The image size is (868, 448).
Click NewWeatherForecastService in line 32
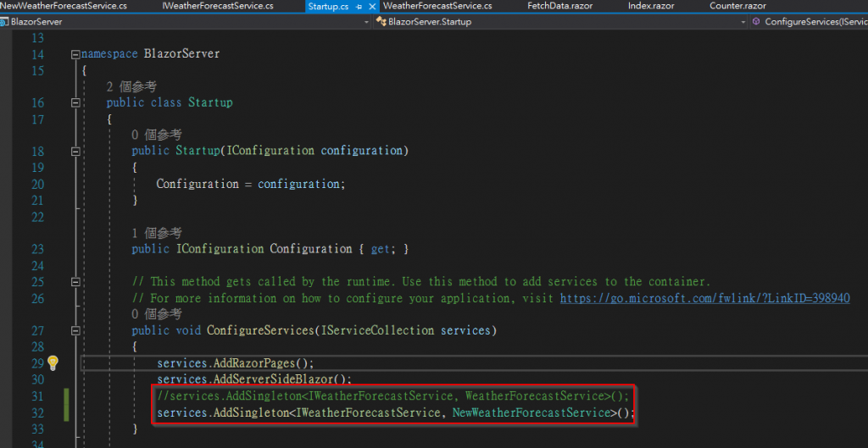pos(531,412)
